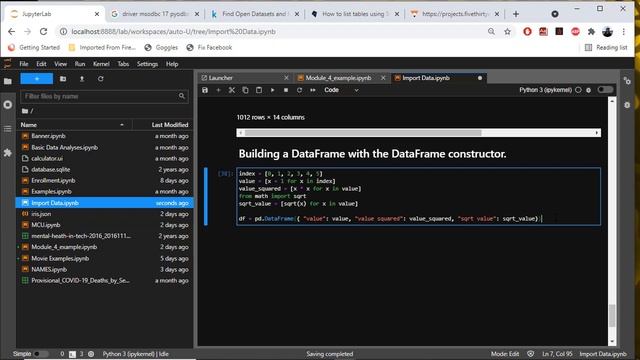Switch to Find Open Datasets browser tab

255,14
